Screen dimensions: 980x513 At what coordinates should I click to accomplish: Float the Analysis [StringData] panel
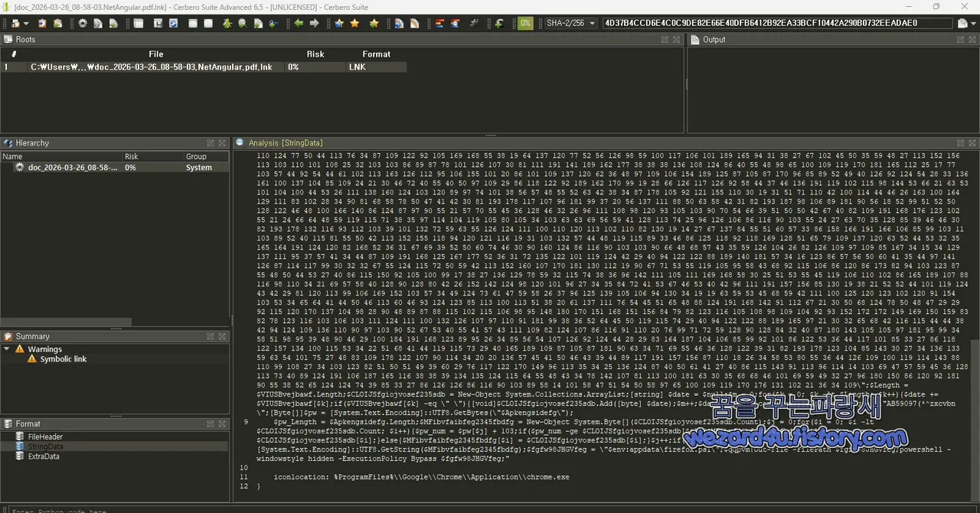[x=961, y=143]
